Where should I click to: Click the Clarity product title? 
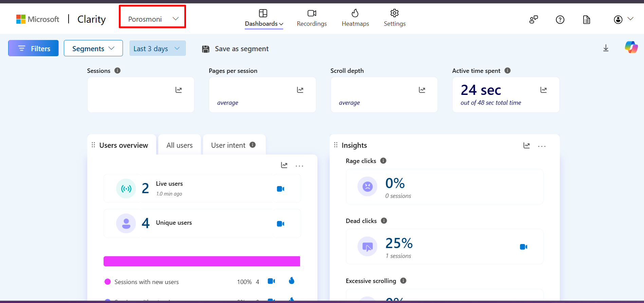(x=91, y=19)
